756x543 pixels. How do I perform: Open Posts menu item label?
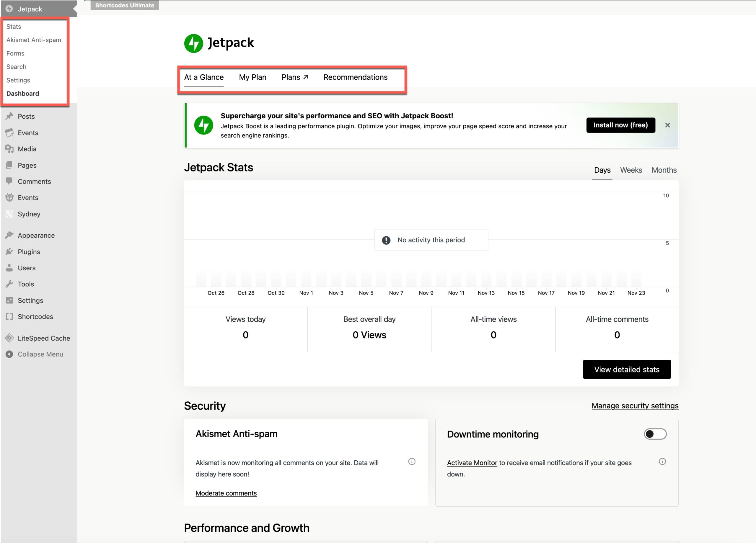click(x=26, y=116)
